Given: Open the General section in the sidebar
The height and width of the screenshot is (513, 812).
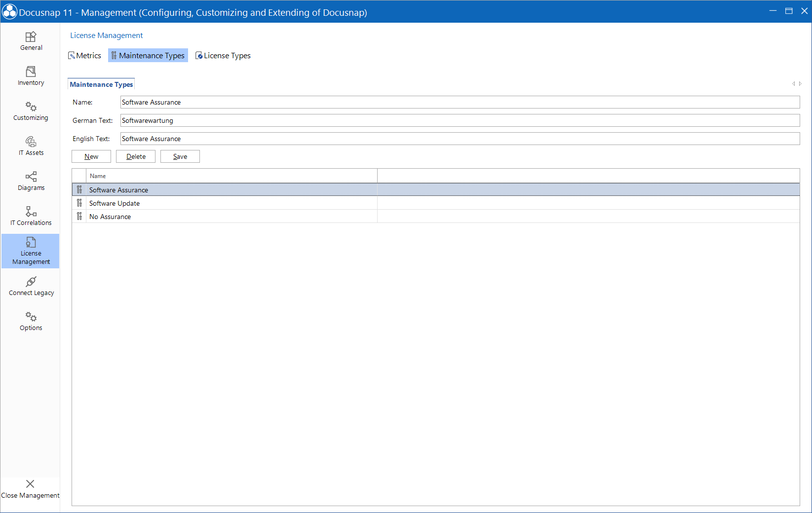Looking at the screenshot, I should point(31,40).
